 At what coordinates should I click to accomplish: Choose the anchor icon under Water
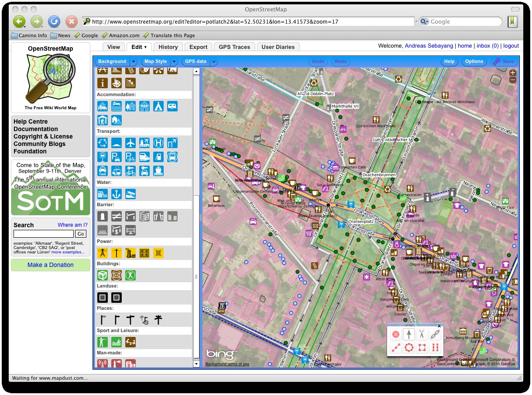tap(117, 193)
